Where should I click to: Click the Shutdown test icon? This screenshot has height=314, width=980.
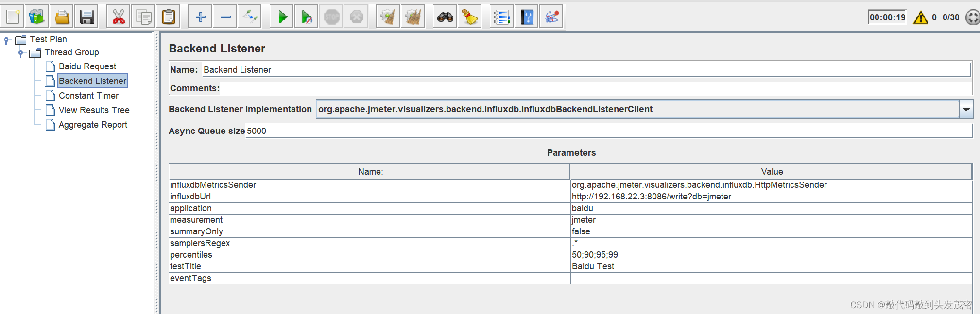[x=357, y=17]
